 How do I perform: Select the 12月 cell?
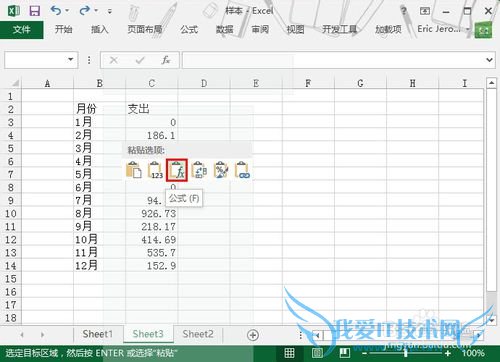pos(99,266)
